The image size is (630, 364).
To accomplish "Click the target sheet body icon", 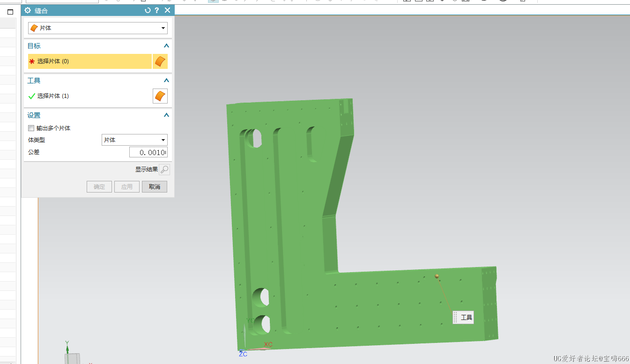I will (160, 61).
